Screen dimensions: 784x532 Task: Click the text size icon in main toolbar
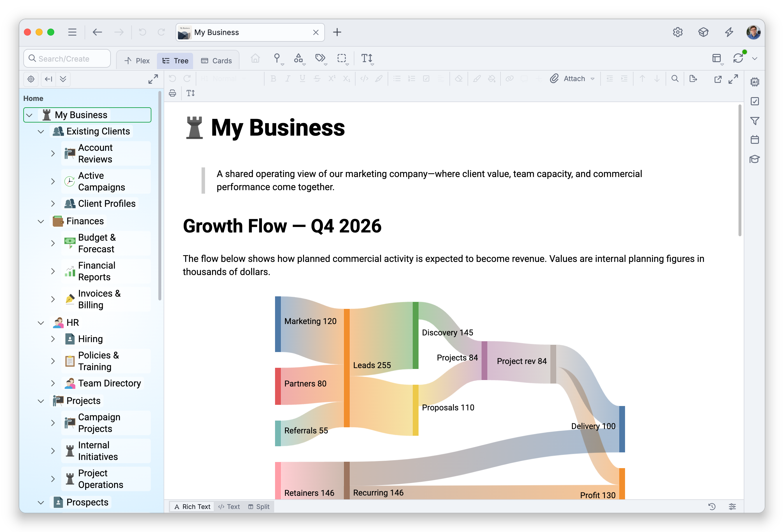[x=367, y=58]
